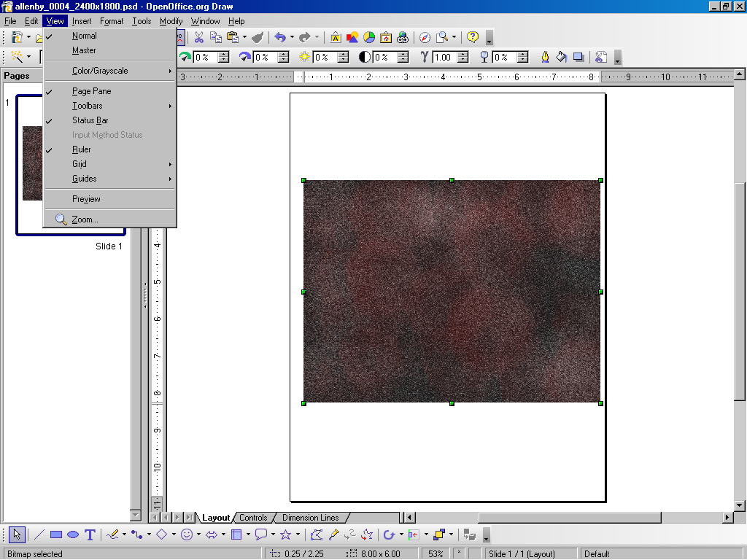The width and height of the screenshot is (747, 560).
Task: Select the Ellipse drawing tool
Action: (x=73, y=534)
